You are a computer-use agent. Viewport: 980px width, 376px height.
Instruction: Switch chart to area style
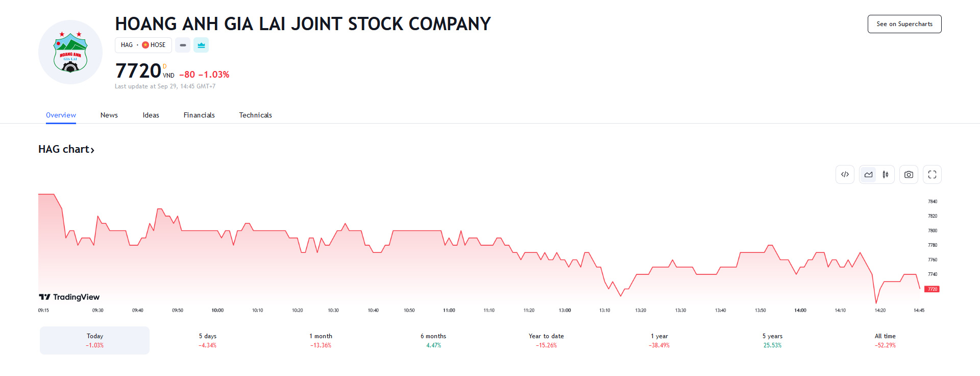pyautogui.click(x=868, y=175)
